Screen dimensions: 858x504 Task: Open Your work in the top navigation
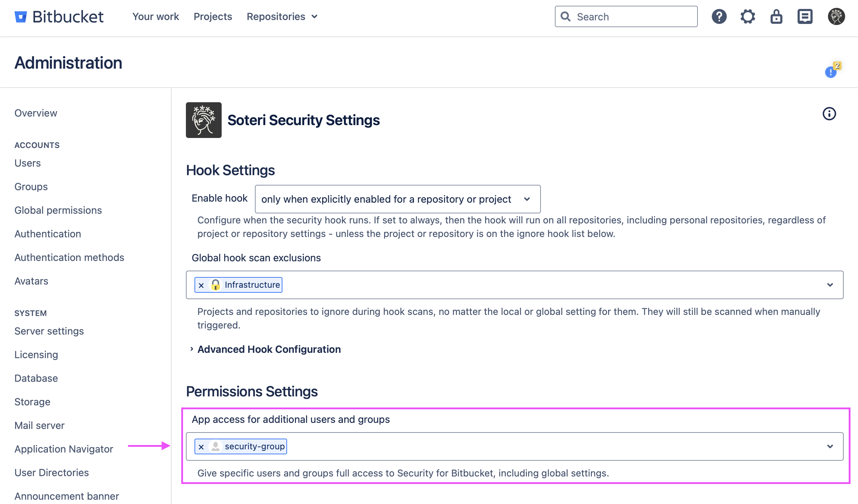(156, 17)
